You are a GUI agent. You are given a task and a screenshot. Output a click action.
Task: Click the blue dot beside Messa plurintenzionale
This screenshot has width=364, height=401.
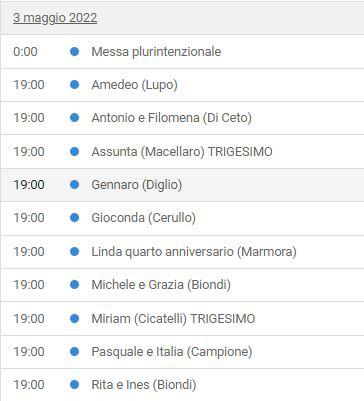75,52
